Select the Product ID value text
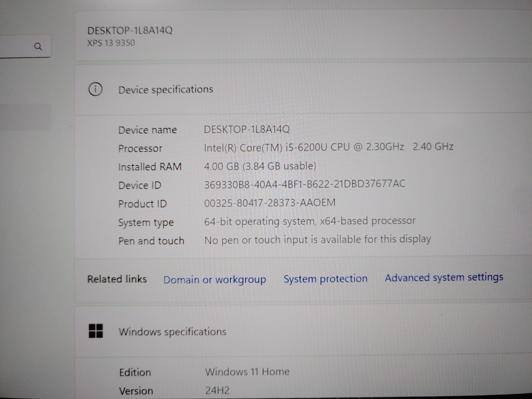The height and width of the screenshot is (399, 532). (x=270, y=202)
